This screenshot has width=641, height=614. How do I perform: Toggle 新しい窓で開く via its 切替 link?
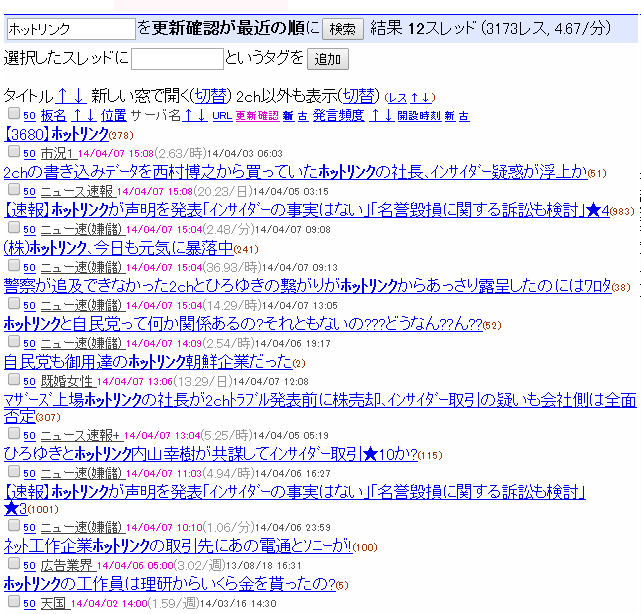click(210, 96)
